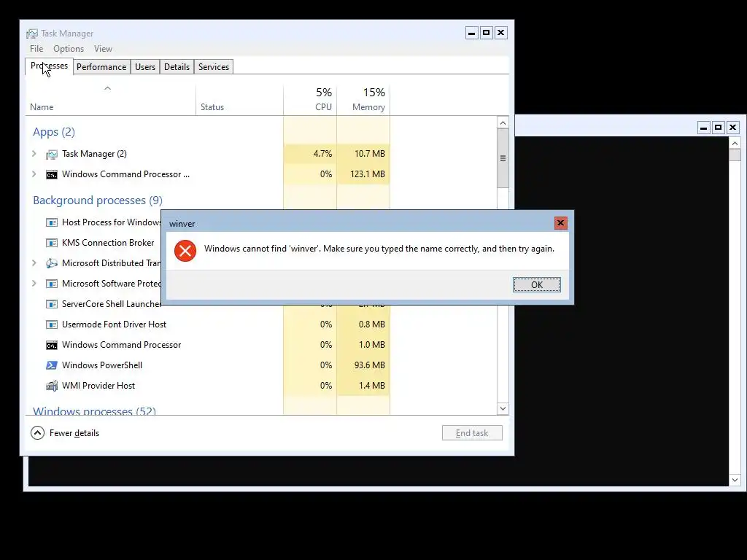This screenshot has width=747, height=560.
Task: Sort processes by the Memory column
Action: (363, 101)
